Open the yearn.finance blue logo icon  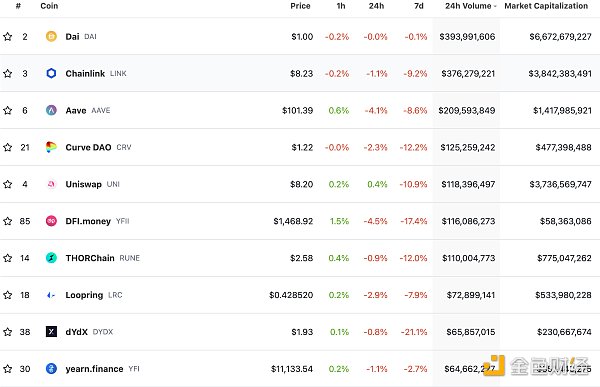[51, 369]
